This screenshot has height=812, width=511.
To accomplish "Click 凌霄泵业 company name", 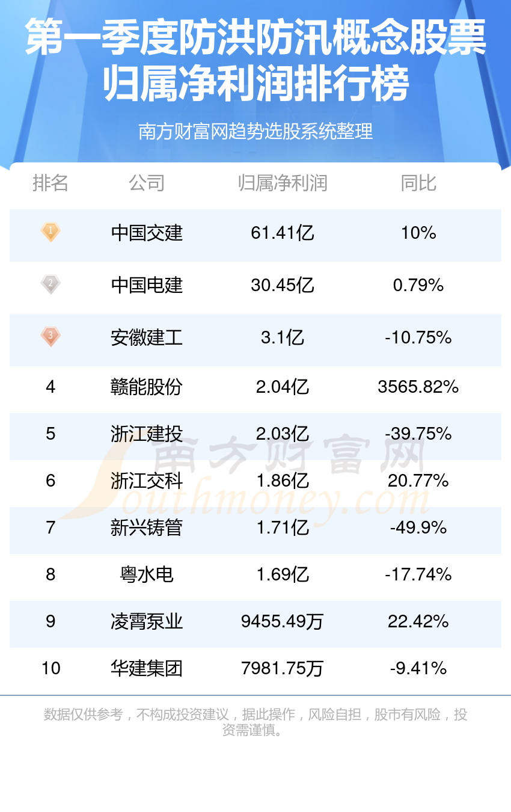I will coord(147,621).
